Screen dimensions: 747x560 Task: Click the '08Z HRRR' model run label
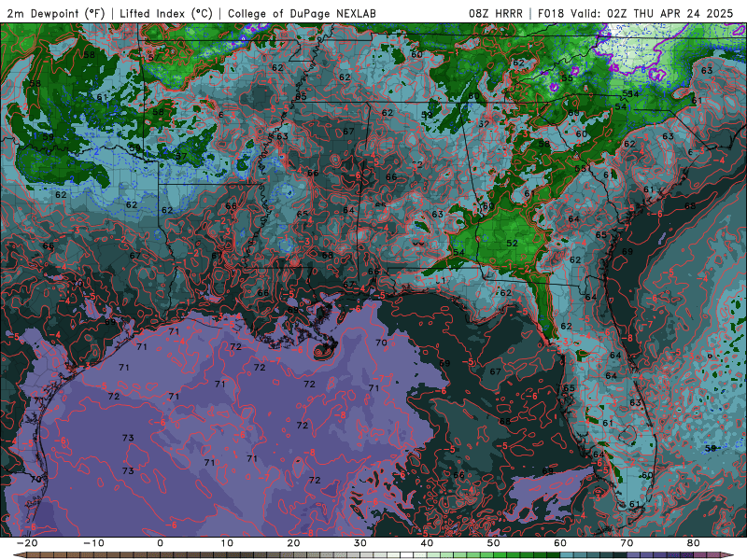click(496, 13)
